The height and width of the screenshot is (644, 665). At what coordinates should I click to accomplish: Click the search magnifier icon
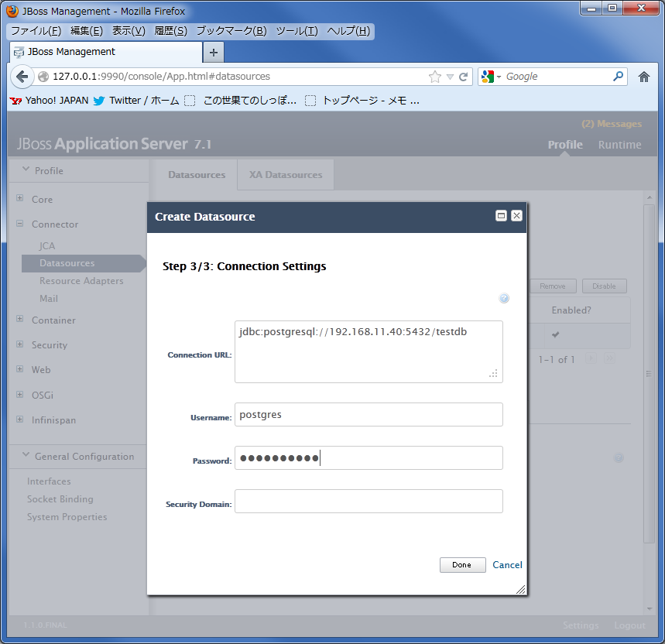point(618,77)
